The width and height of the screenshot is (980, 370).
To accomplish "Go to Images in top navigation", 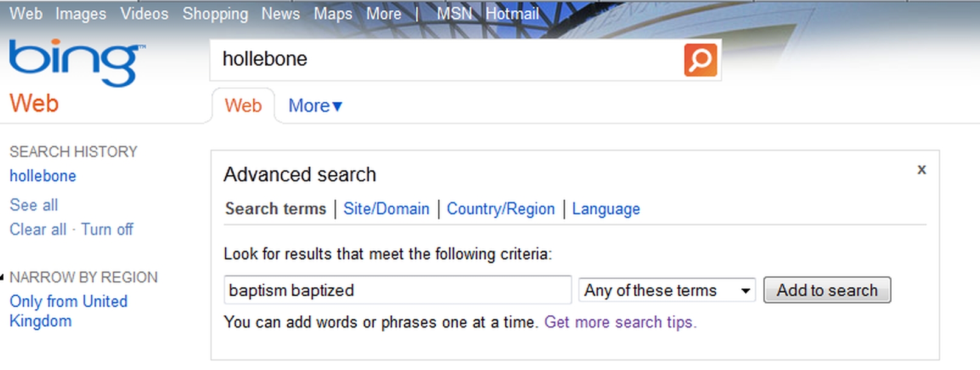I will tap(81, 13).
